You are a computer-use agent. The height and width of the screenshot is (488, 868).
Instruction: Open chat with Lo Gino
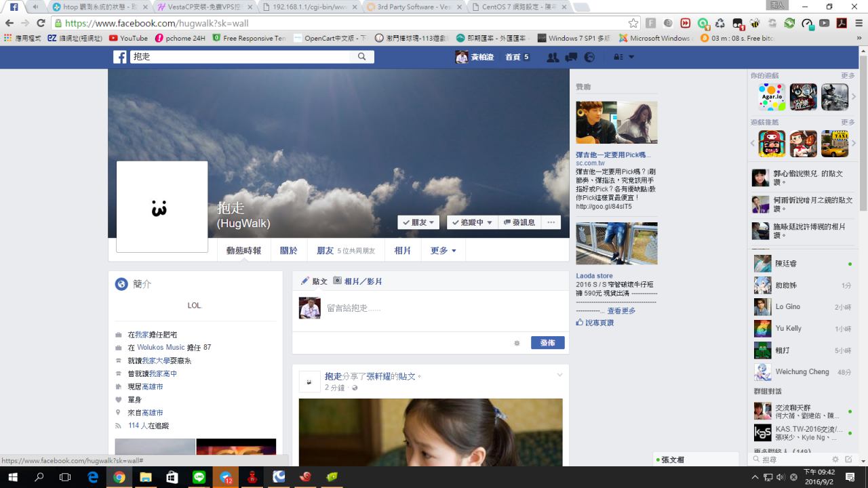[802, 307]
